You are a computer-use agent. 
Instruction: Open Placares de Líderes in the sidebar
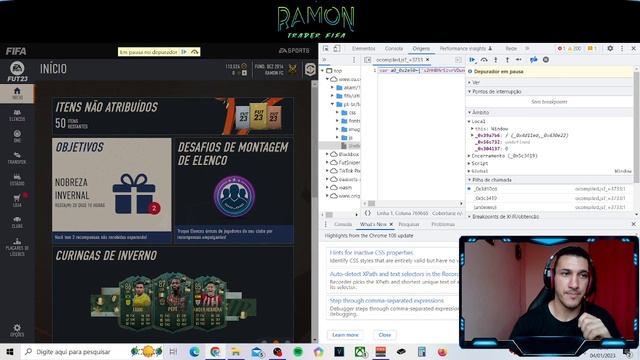click(17, 247)
